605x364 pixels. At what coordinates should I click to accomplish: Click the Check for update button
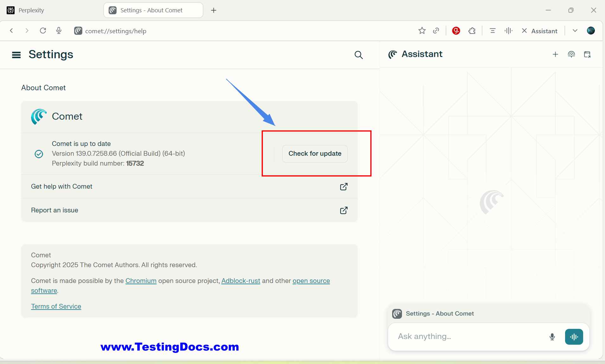[x=315, y=154]
